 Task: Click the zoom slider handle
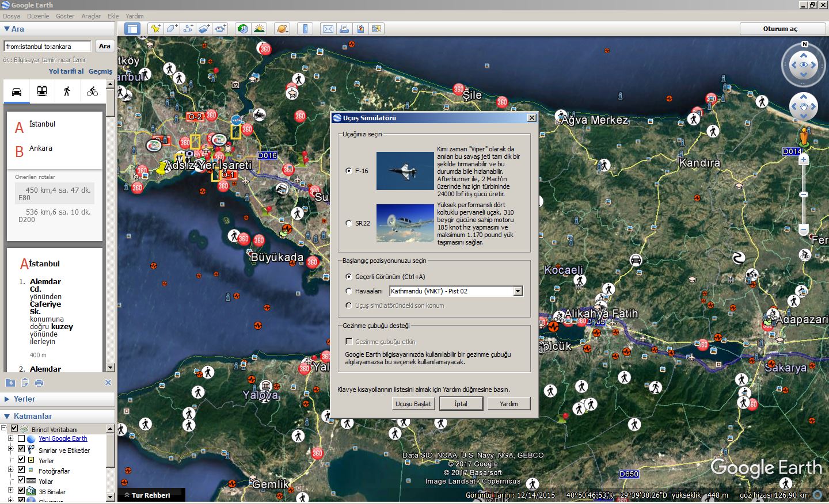point(804,194)
